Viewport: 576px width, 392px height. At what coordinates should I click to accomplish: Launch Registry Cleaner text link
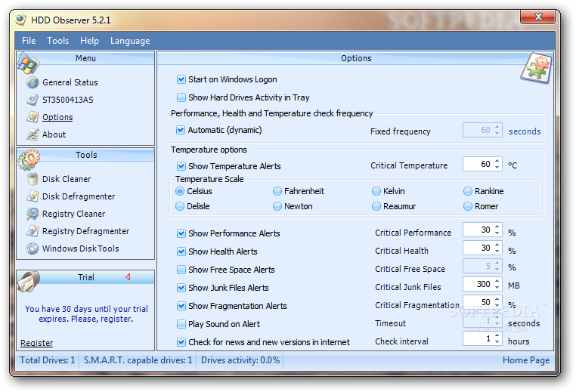pyautogui.click(x=73, y=214)
